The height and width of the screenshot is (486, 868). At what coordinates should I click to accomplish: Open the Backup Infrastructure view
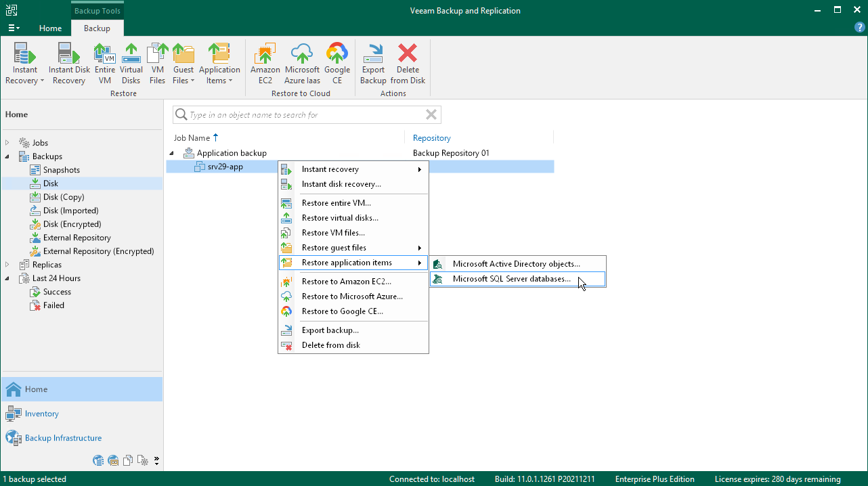pyautogui.click(x=63, y=438)
